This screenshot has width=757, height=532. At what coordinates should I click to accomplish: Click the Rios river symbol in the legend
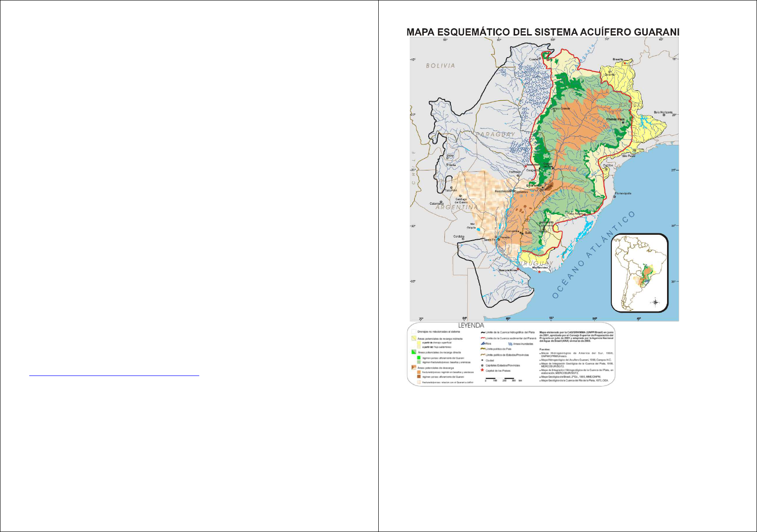click(482, 344)
